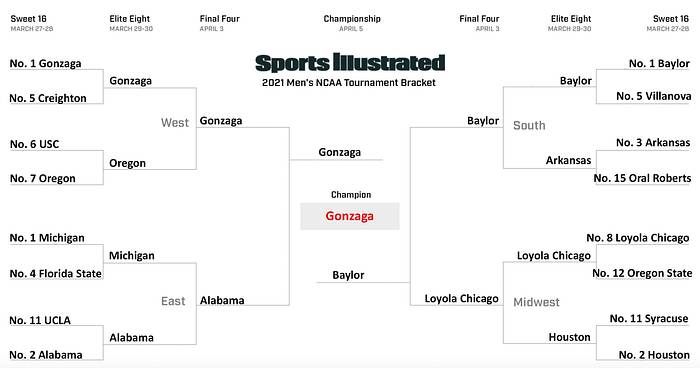Click No. 11 UCLA team entry

(x=40, y=320)
